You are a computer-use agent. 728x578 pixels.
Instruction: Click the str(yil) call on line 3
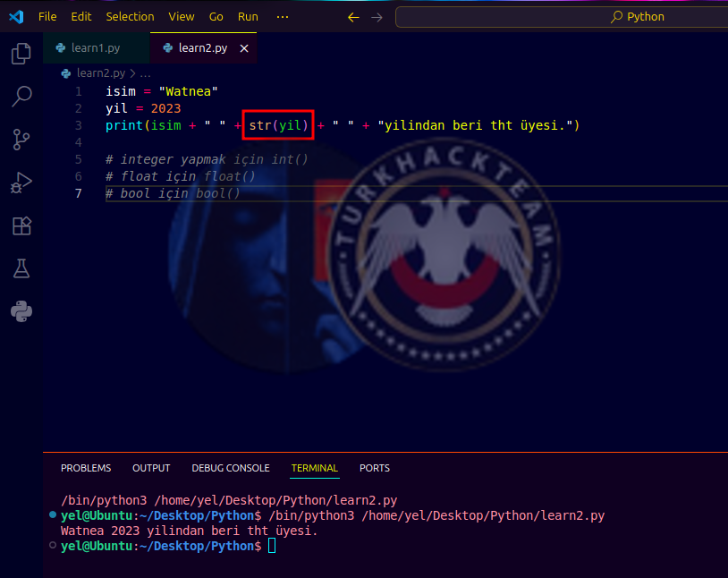pos(278,125)
